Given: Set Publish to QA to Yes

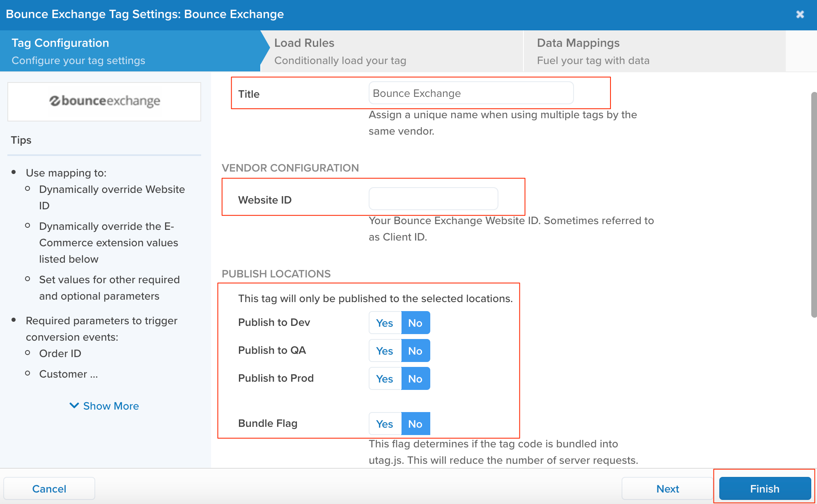Looking at the screenshot, I should coord(385,351).
